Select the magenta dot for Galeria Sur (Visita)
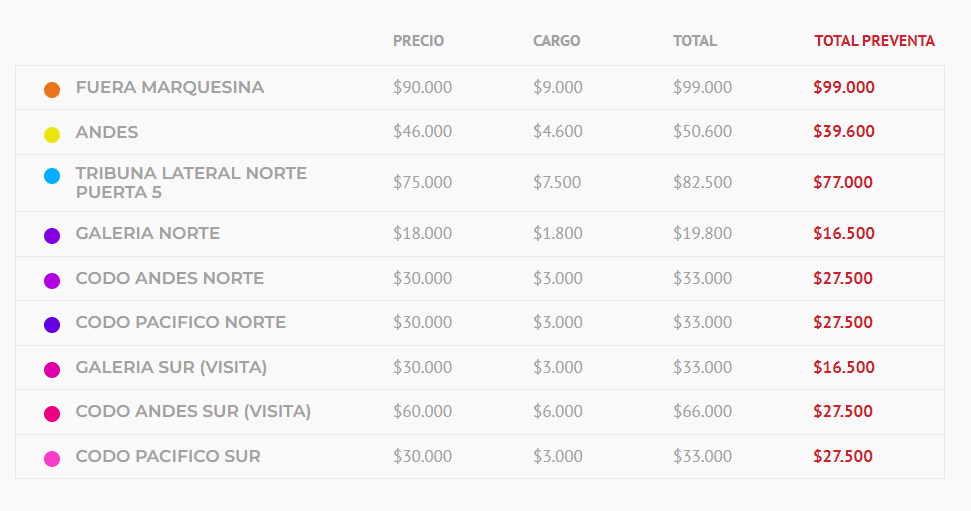The image size is (971, 511). 52,370
